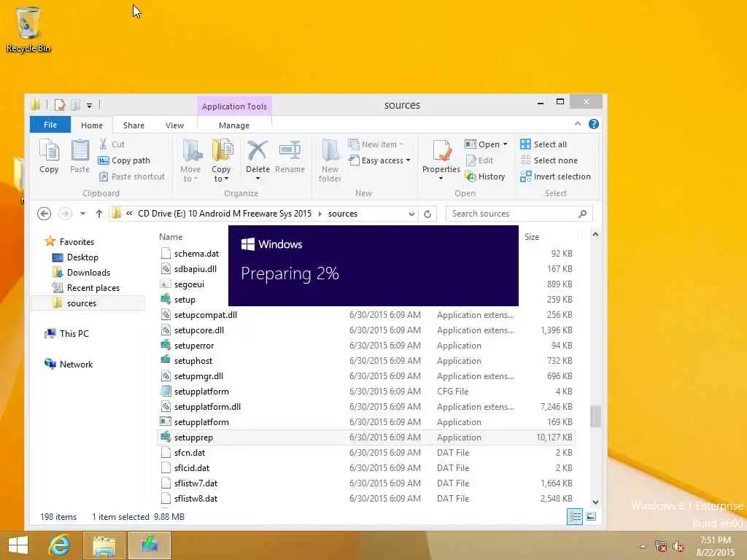
Task: Click the vertical scrollbar thumb in file list
Action: pos(595,416)
